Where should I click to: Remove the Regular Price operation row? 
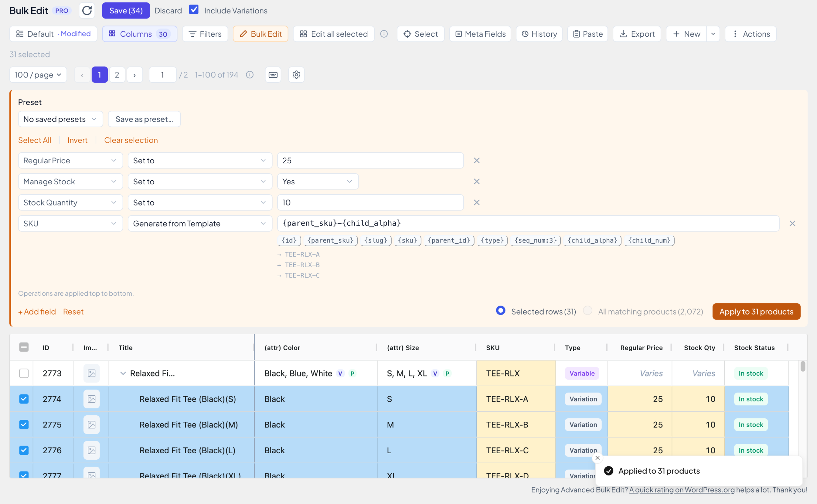[476, 161]
